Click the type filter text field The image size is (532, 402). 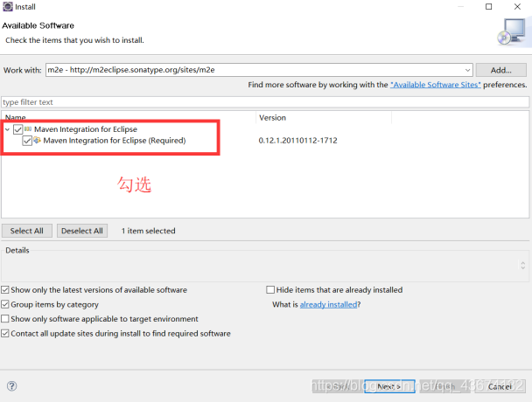265,102
